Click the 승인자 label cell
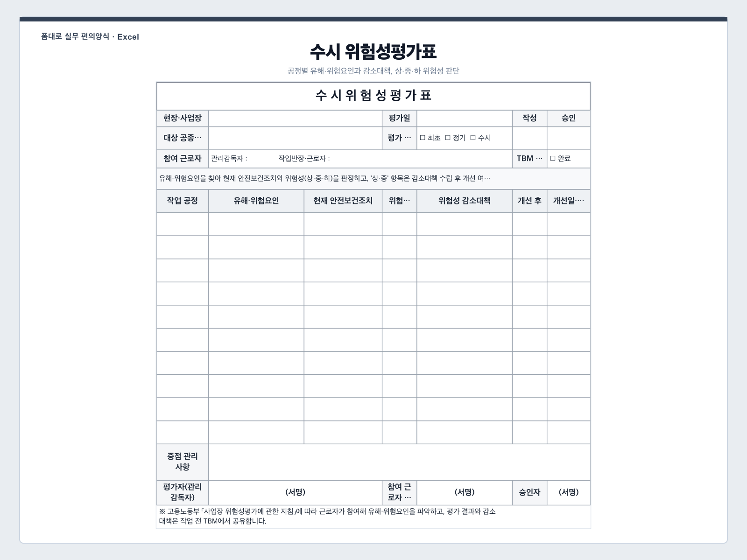 pos(529,492)
